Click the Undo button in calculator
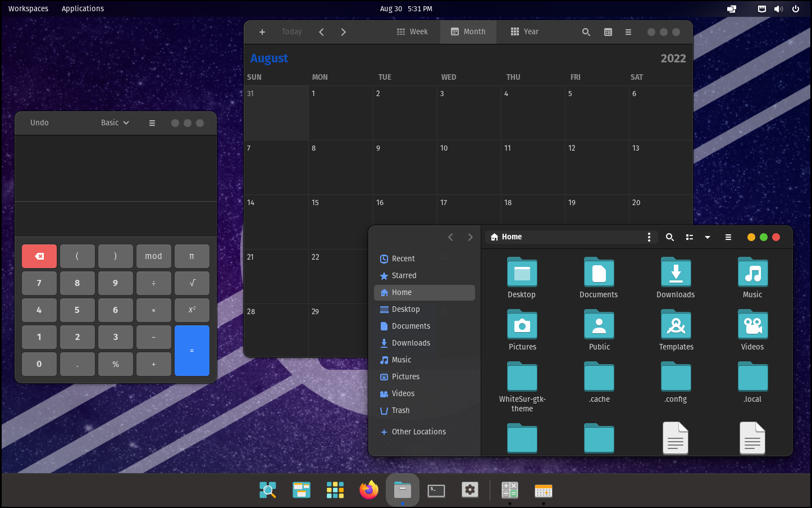 click(x=39, y=123)
